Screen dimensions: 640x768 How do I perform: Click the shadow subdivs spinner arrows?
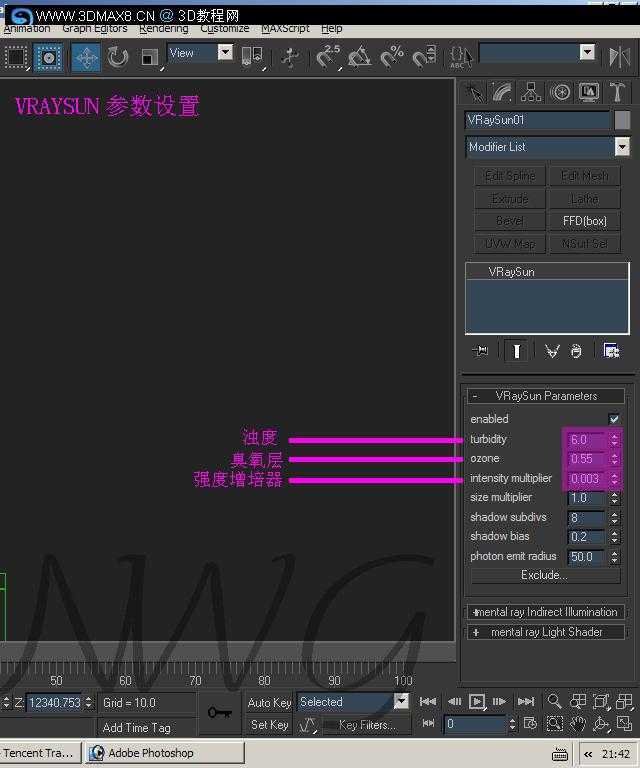614,518
